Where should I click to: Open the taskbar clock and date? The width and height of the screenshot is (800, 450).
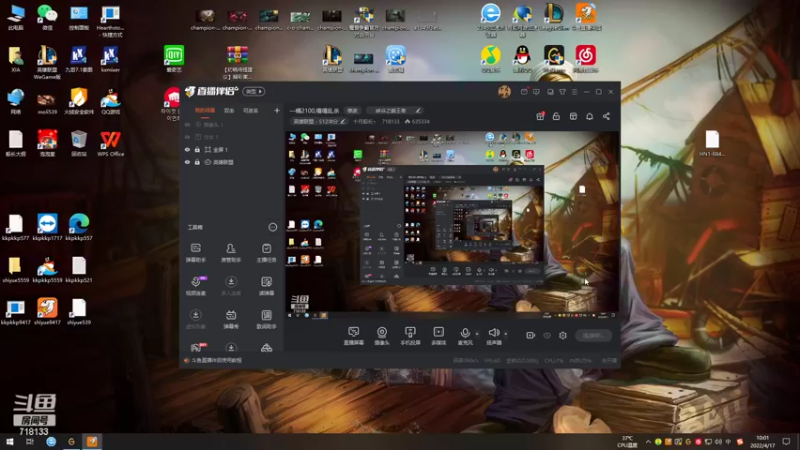tap(762, 441)
